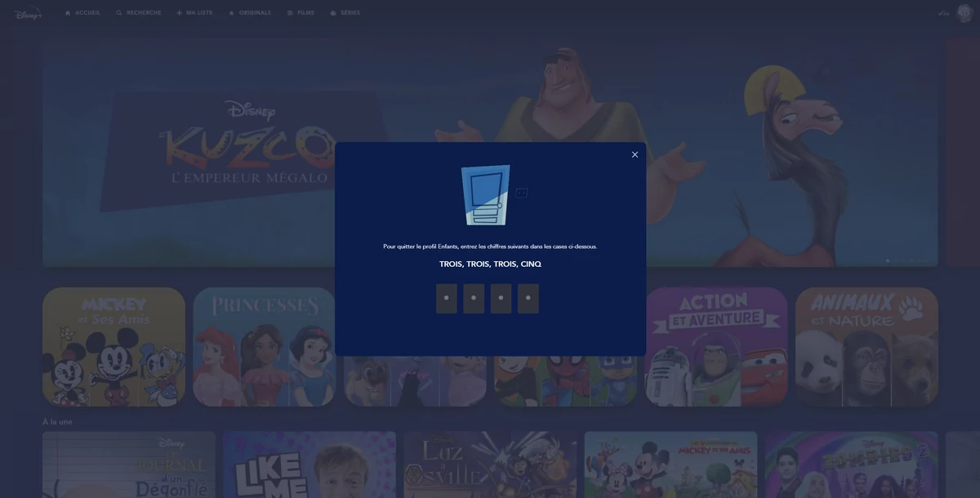Focus the third digit entry box

coord(501,298)
